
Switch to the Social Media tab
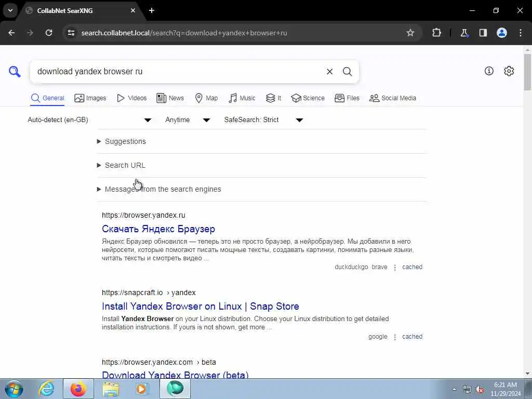pyautogui.click(x=393, y=98)
